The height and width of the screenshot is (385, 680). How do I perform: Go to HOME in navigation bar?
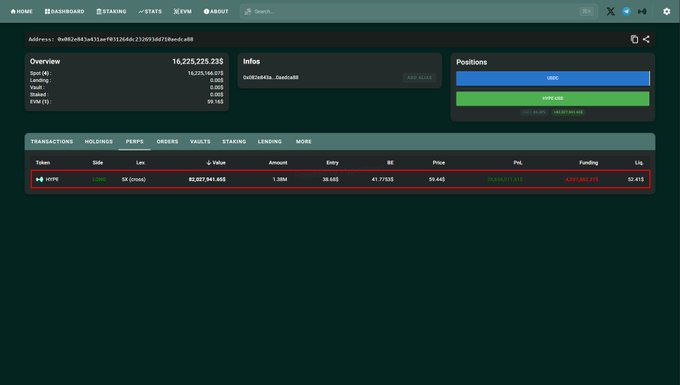coord(21,12)
